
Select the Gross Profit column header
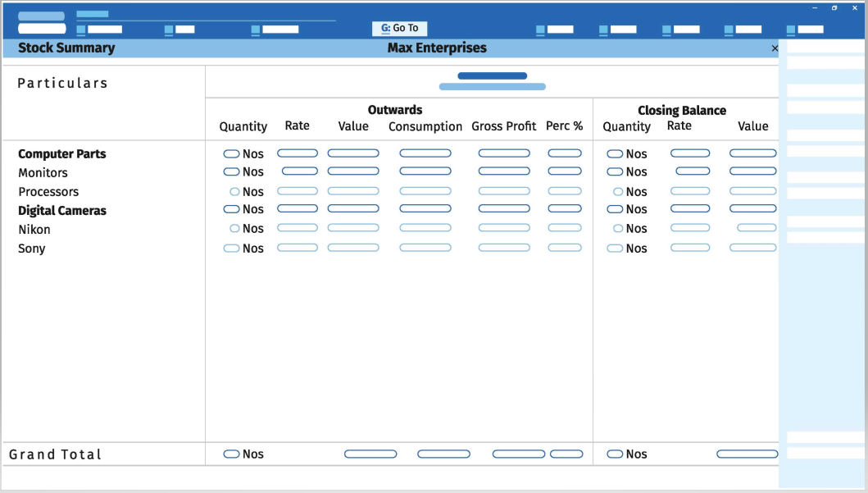click(x=503, y=126)
